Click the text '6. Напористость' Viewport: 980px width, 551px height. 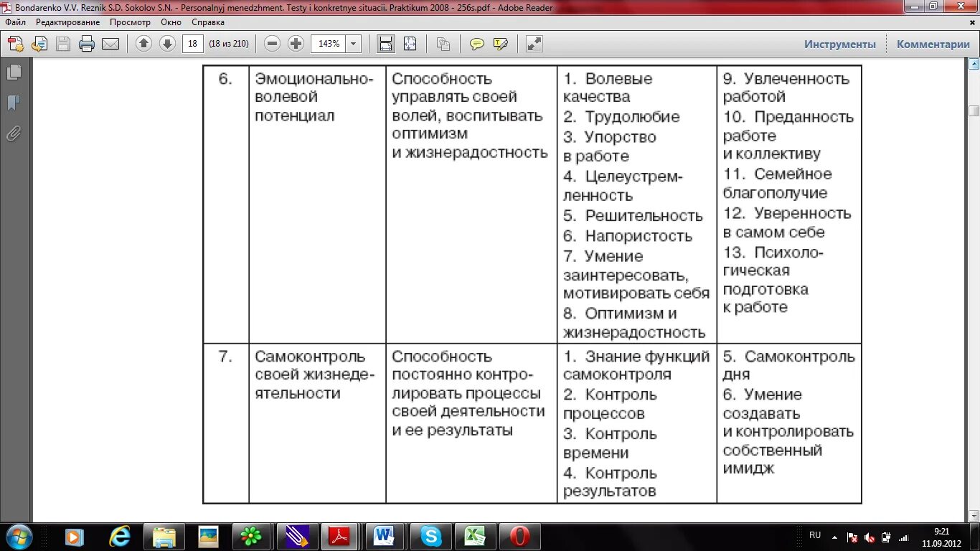pyautogui.click(x=628, y=235)
